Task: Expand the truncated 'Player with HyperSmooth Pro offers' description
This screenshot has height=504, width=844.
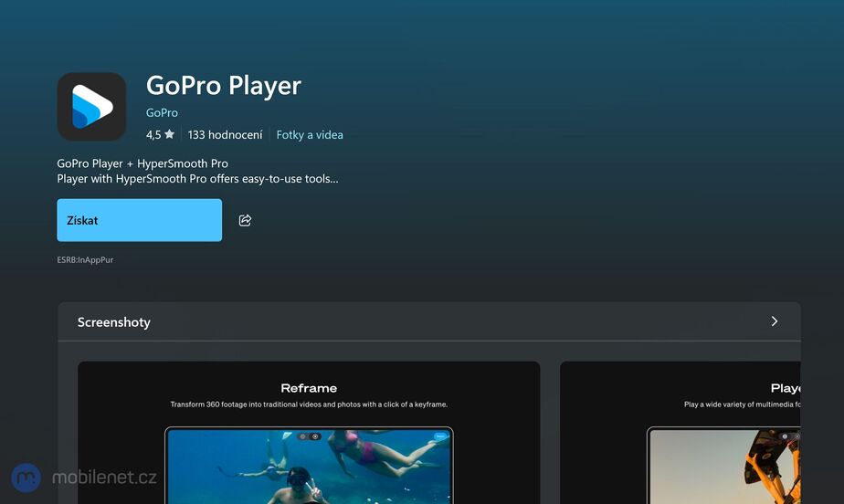Action: pyautogui.click(x=197, y=179)
